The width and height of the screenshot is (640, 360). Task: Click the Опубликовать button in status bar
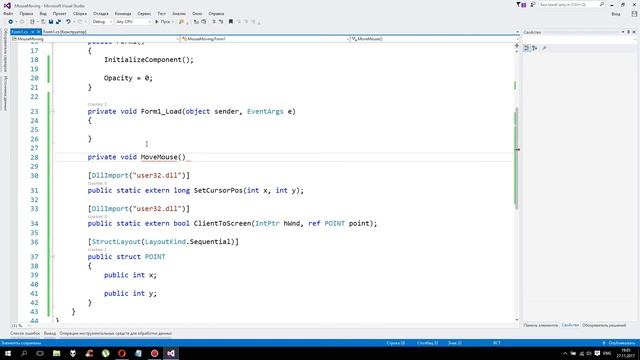tap(619, 343)
